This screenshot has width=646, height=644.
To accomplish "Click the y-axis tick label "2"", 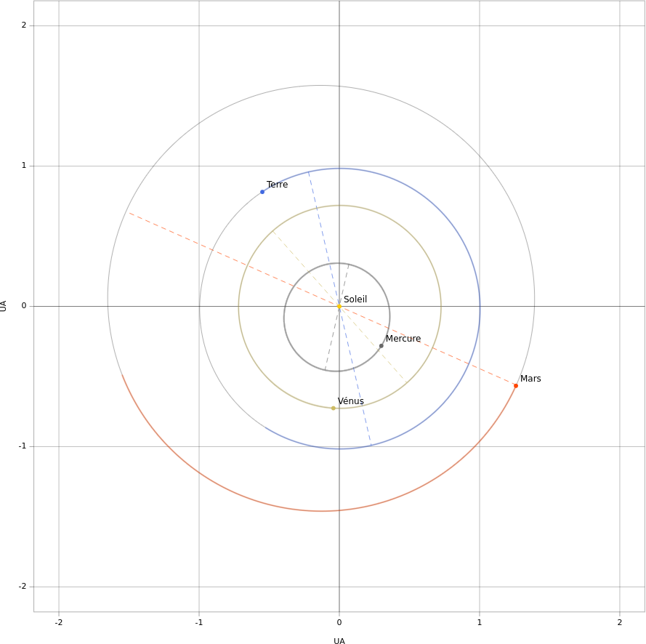I will [23, 25].
